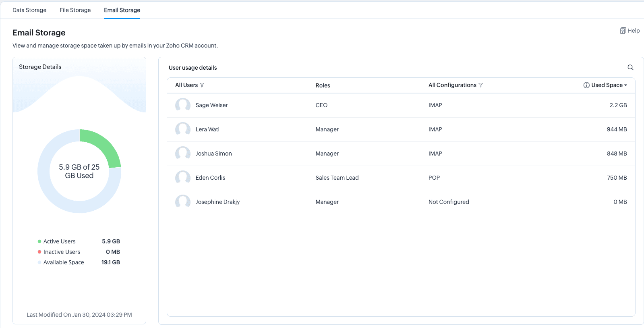Click the 5.9 GB of 25 GB Used text

click(x=79, y=171)
